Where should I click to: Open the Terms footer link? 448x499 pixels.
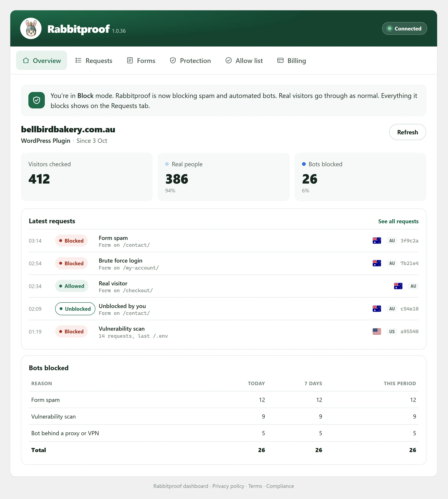click(255, 486)
